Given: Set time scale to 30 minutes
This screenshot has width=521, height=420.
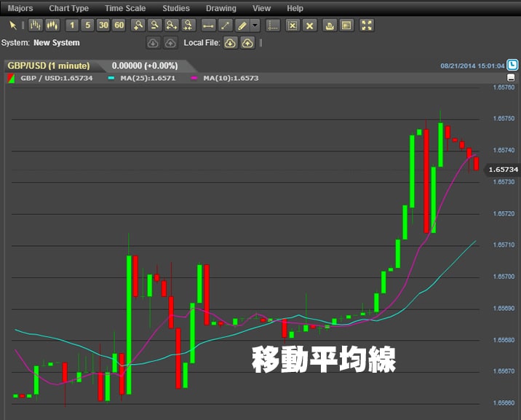Looking at the screenshot, I should pos(103,25).
